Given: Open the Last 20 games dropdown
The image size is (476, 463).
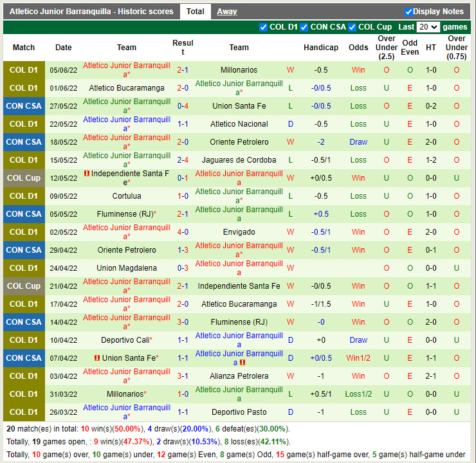Looking at the screenshot, I should click(x=428, y=27).
